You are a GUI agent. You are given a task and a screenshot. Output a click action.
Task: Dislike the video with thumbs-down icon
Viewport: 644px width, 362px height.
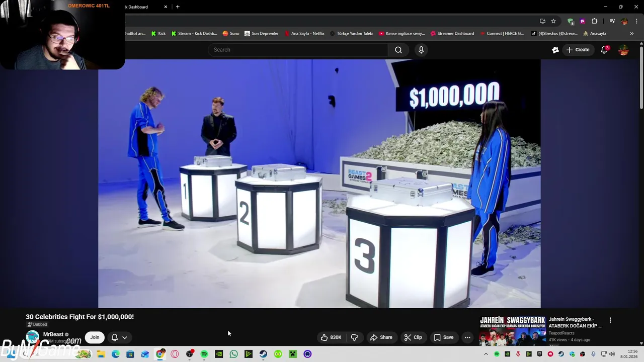click(354, 337)
